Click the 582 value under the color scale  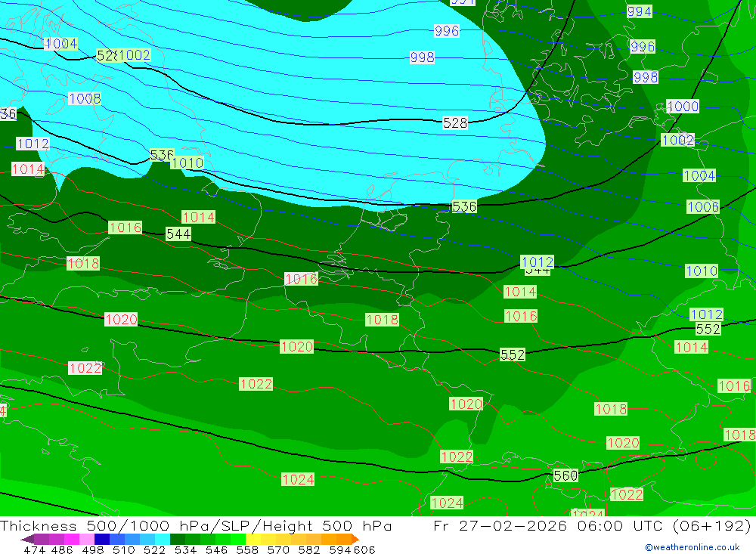point(308,550)
